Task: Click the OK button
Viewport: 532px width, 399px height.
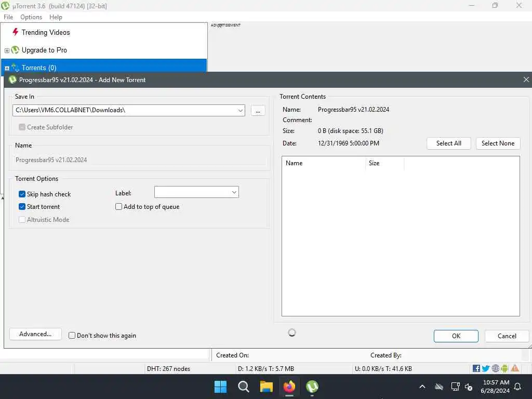Action: coord(456,336)
